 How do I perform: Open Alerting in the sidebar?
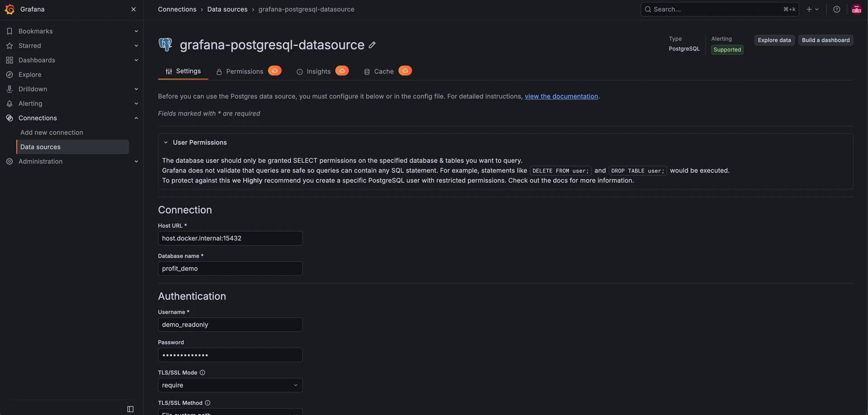click(30, 103)
